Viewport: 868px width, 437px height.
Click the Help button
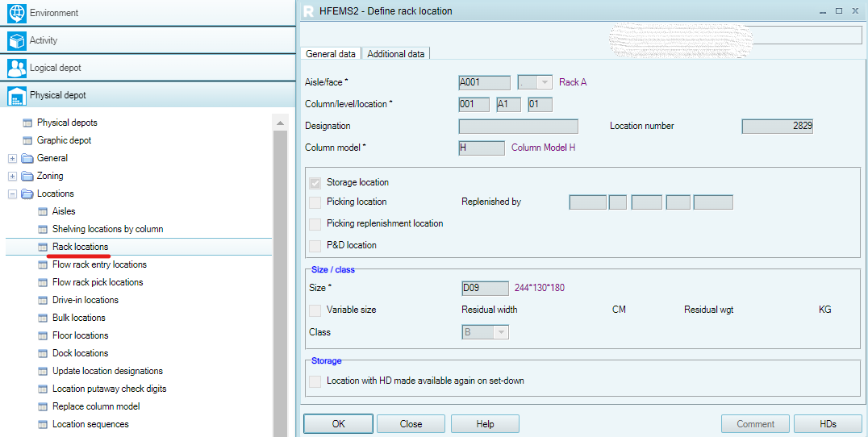(485, 424)
